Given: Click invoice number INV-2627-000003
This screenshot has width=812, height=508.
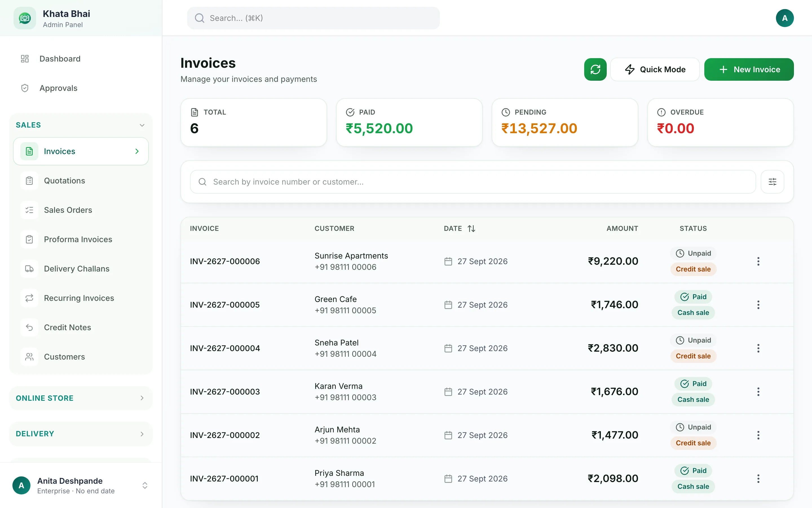Looking at the screenshot, I should [225, 392].
